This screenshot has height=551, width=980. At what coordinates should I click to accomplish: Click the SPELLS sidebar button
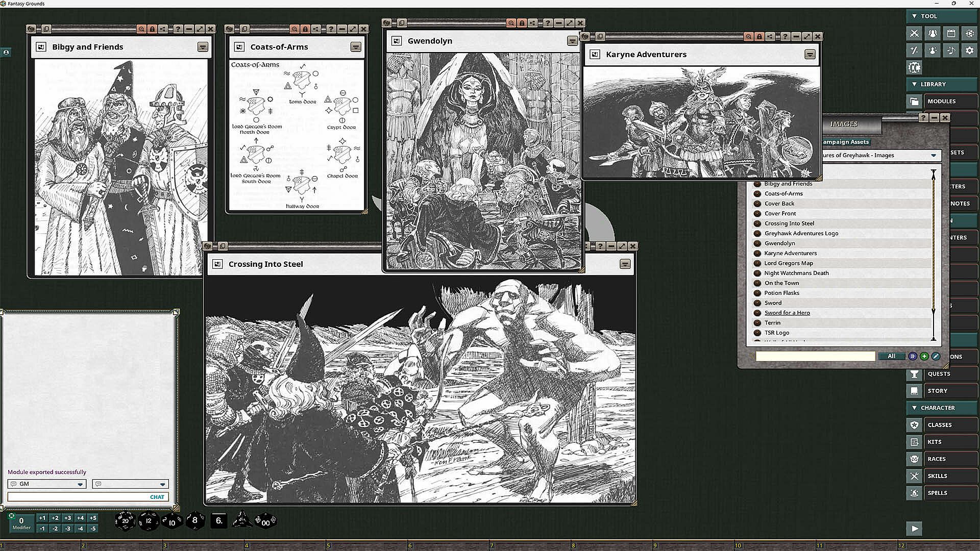tap(950, 493)
